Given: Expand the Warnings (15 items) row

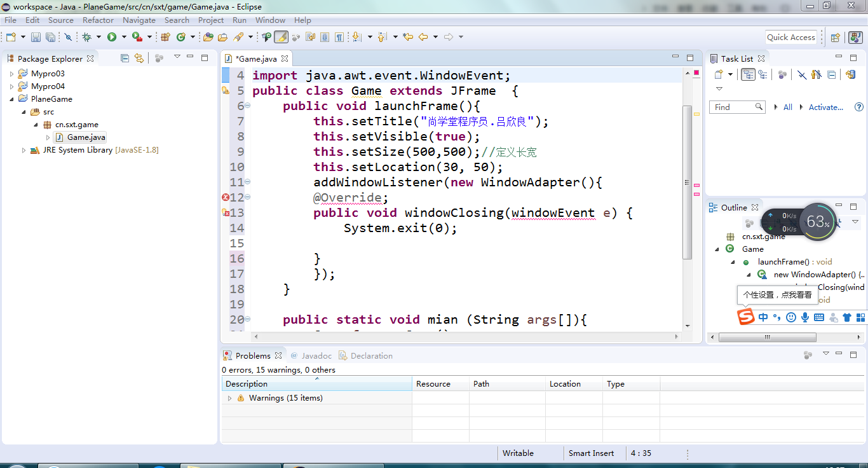Looking at the screenshot, I should coord(229,398).
